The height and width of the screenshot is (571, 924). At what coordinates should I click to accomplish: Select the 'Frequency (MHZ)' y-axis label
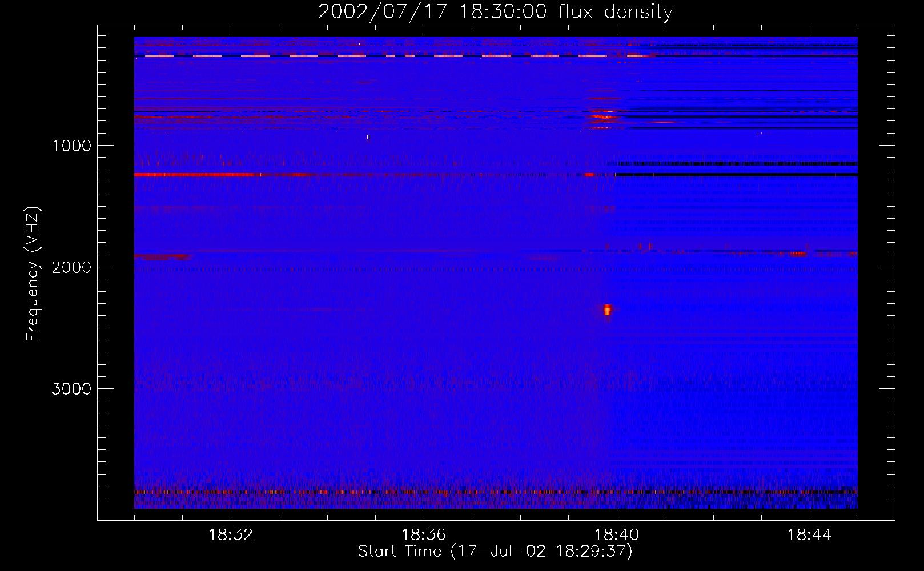(x=33, y=274)
